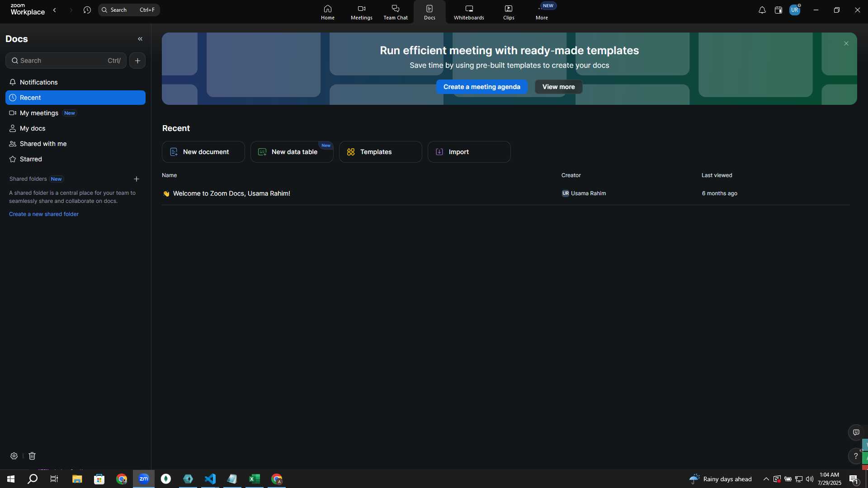
Task: Click the top Search Ctrl+F box
Action: coord(129,10)
